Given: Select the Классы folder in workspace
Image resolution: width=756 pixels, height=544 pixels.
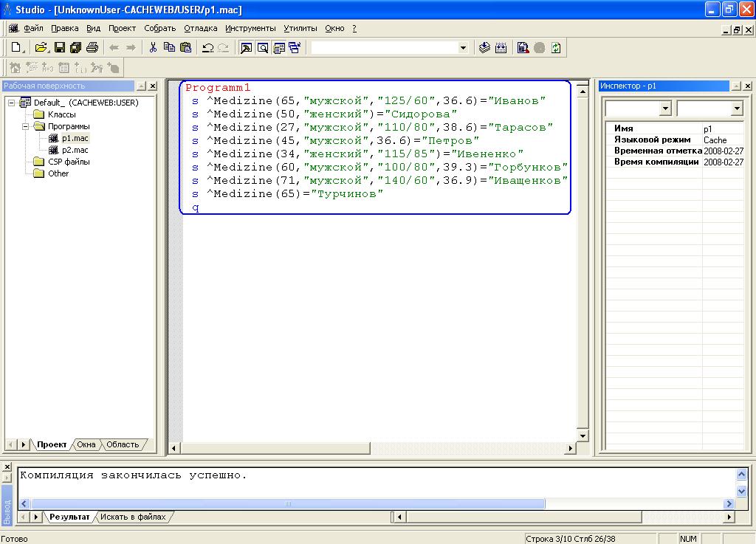Looking at the screenshot, I should 62,114.
